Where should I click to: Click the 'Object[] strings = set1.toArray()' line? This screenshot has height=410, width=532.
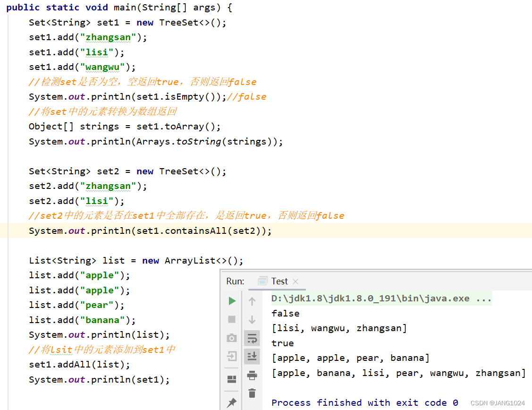coord(125,127)
